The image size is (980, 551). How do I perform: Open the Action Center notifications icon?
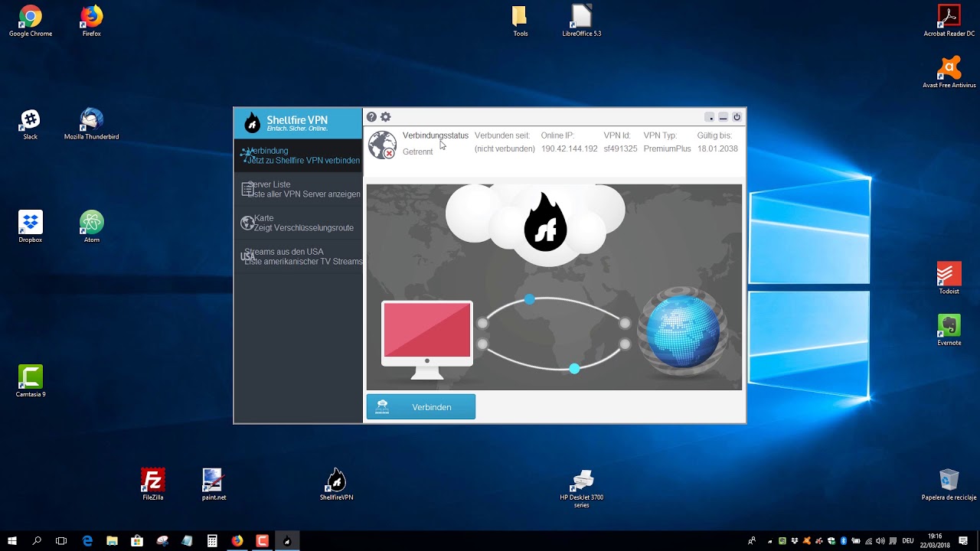pos(963,540)
